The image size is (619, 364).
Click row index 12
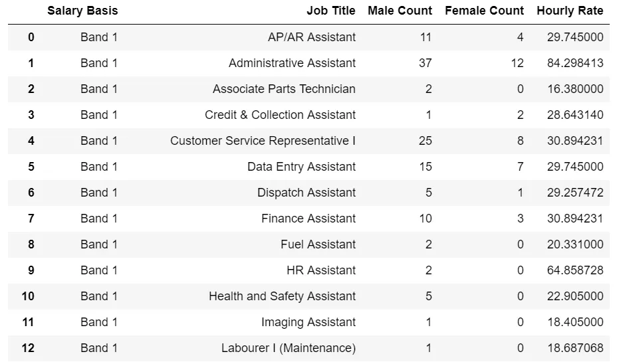pos(28,348)
